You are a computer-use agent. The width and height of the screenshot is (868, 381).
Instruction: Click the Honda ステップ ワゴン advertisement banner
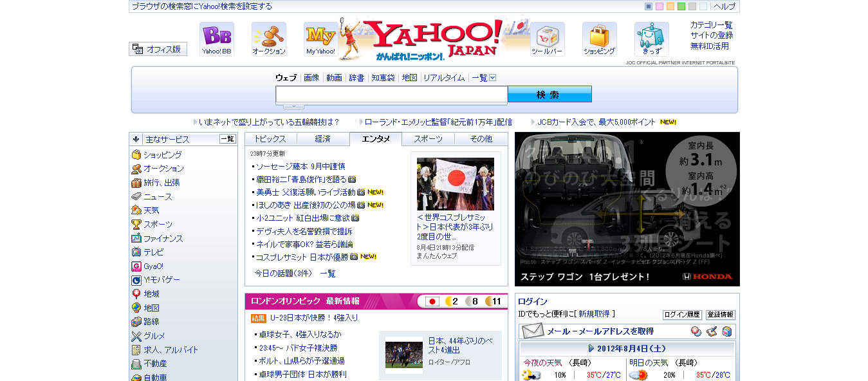[x=627, y=209]
